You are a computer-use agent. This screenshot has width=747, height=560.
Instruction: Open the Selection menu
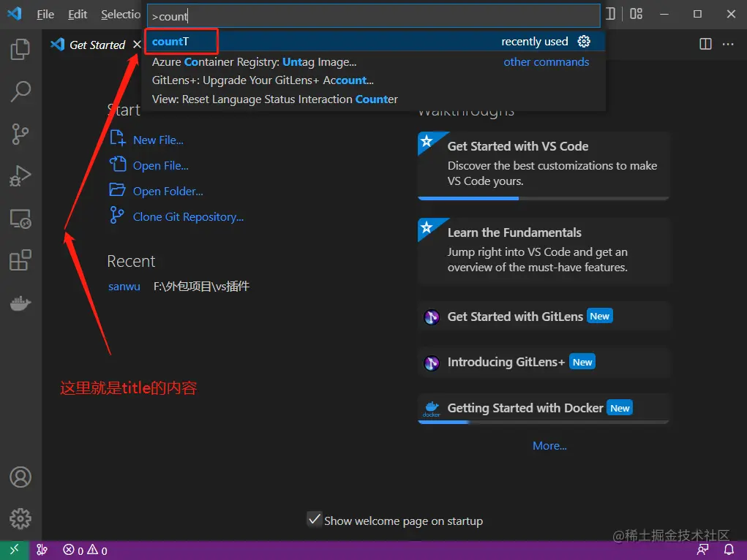(121, 15)
